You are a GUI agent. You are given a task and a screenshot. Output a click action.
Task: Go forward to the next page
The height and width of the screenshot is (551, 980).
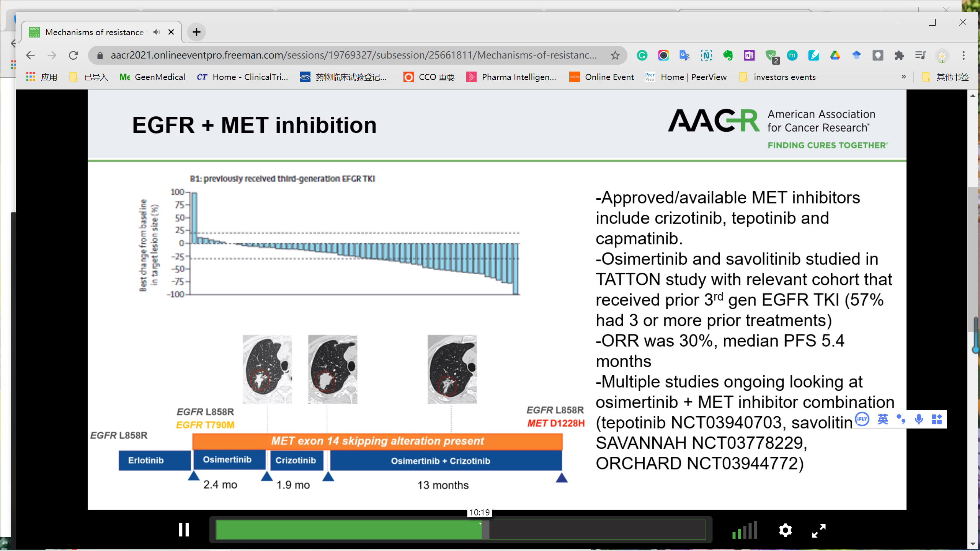pos(52,55)
